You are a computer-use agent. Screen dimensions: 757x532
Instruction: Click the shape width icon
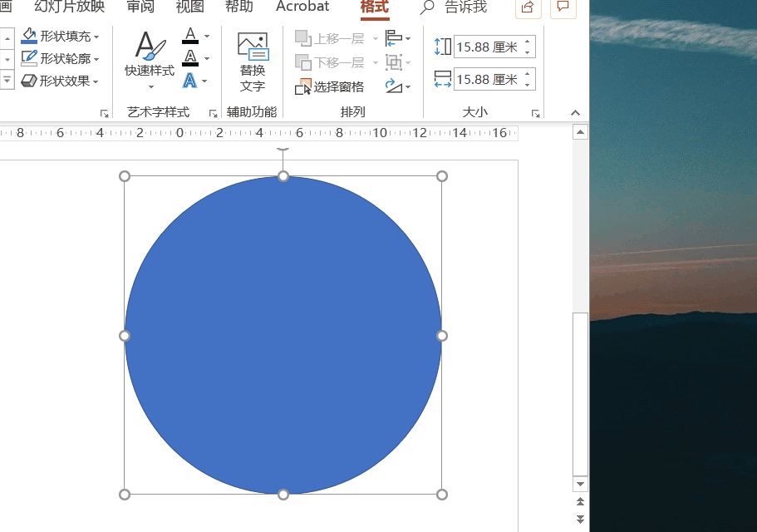click(x=443, y=79)
